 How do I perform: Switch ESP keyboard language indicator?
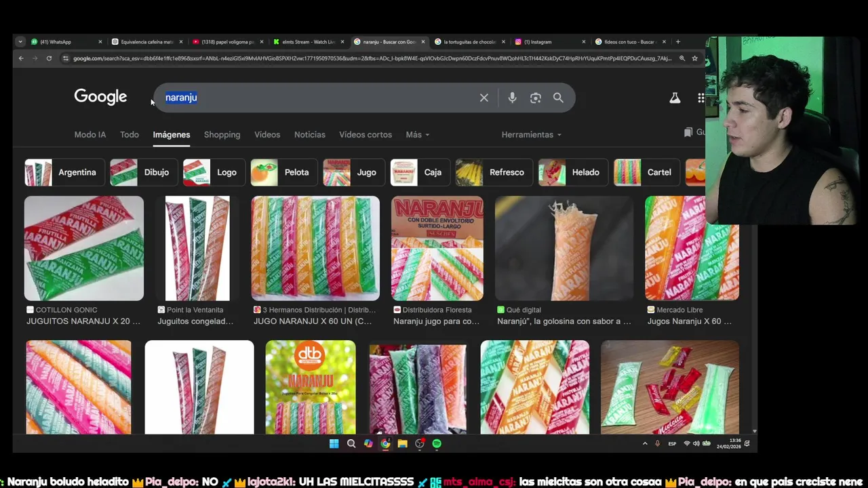[x=672, y=443]
